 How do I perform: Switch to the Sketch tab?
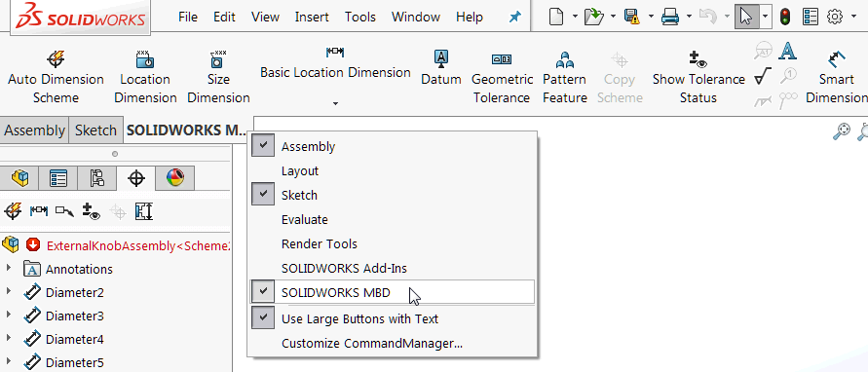95,130
